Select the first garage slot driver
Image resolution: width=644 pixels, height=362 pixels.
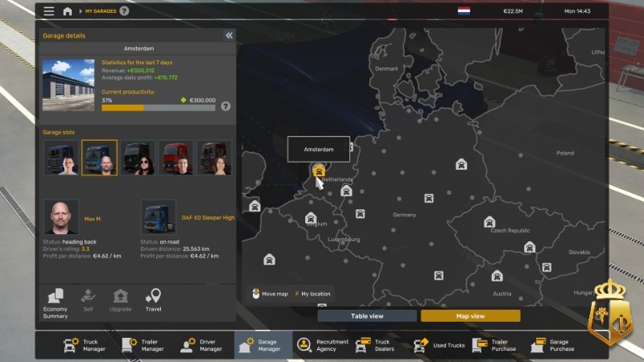61,158
